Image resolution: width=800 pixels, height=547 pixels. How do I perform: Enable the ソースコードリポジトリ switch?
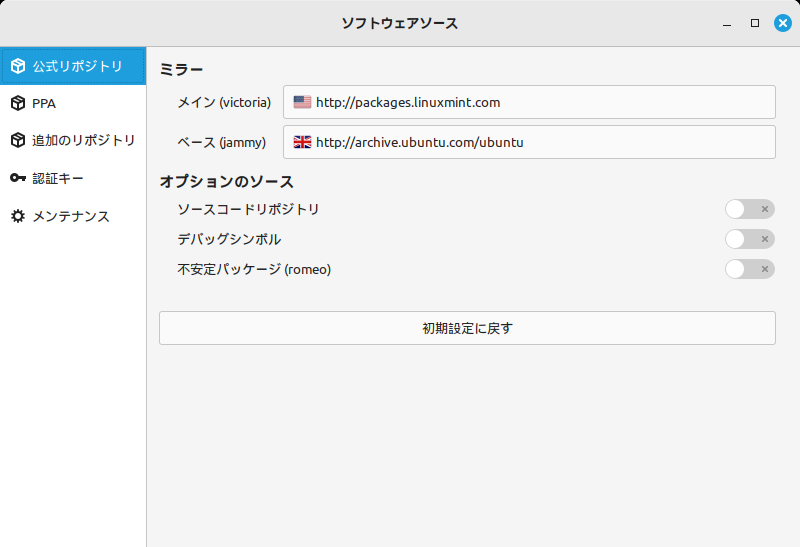749,209
